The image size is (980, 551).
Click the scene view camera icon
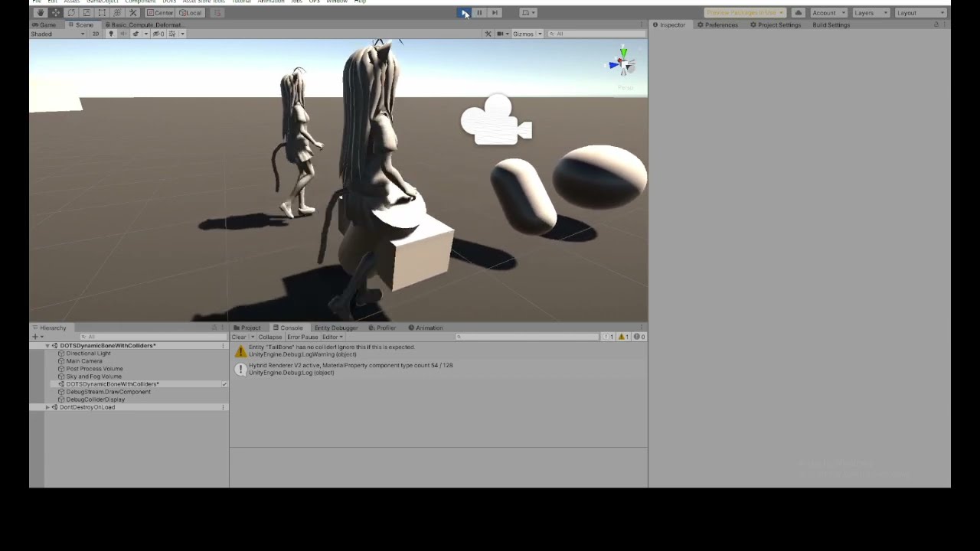(501, 34)
